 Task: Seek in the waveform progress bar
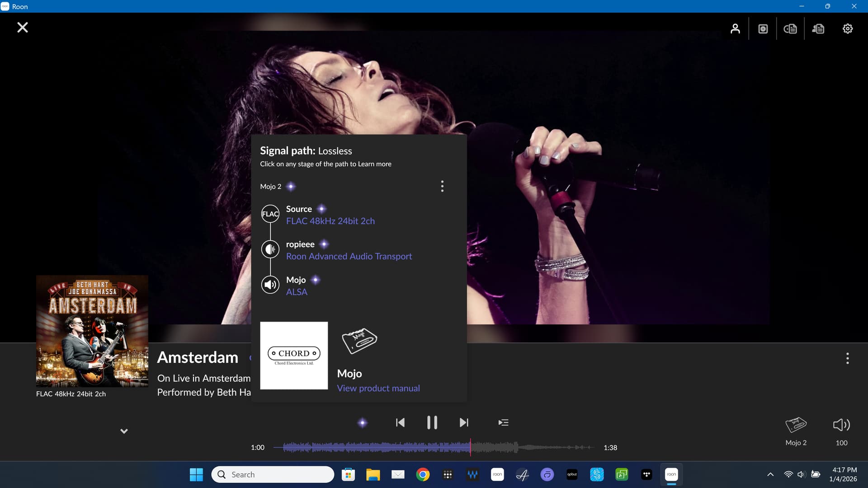434,447
